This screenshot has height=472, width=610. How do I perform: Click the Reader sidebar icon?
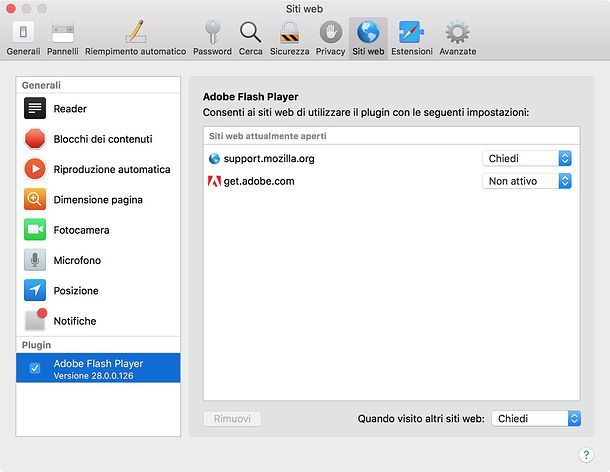(35, 108)
